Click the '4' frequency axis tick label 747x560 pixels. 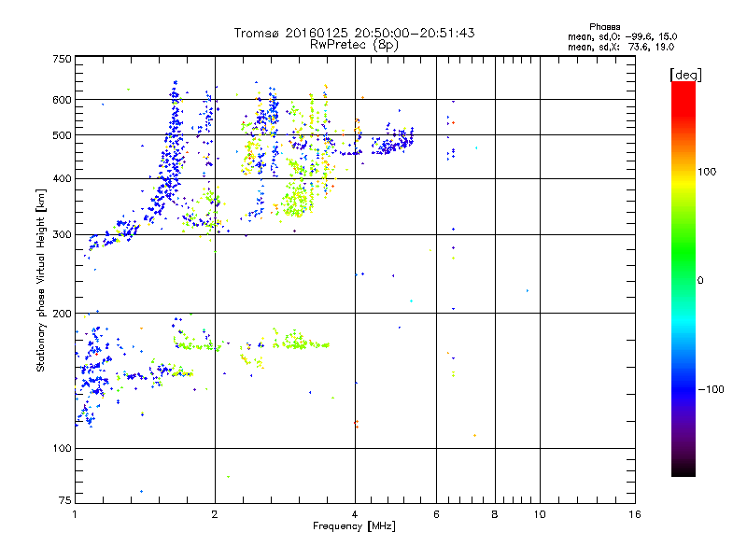355,514
